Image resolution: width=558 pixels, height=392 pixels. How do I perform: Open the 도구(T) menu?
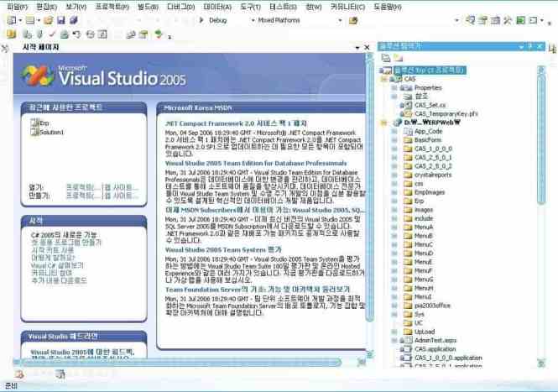[x=251, y=7]
